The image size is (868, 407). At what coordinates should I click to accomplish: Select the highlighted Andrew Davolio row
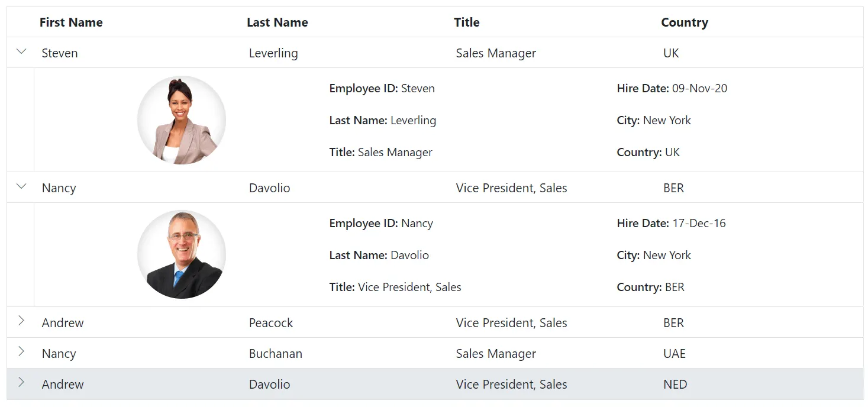tap(414, 384)
